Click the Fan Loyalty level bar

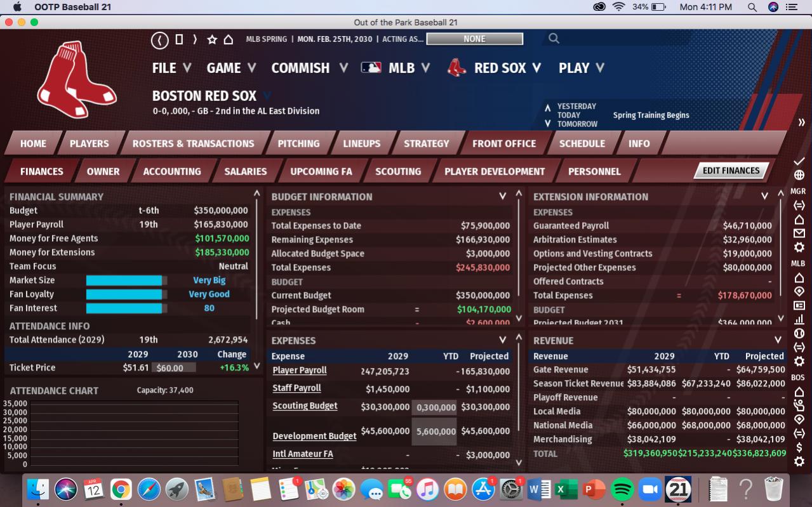coord(127,294)
